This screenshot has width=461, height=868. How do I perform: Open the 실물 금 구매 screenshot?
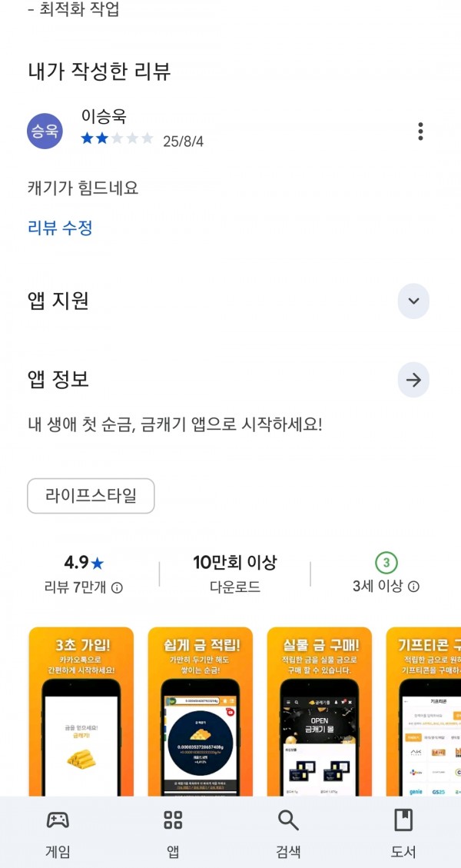coord(320,712)
